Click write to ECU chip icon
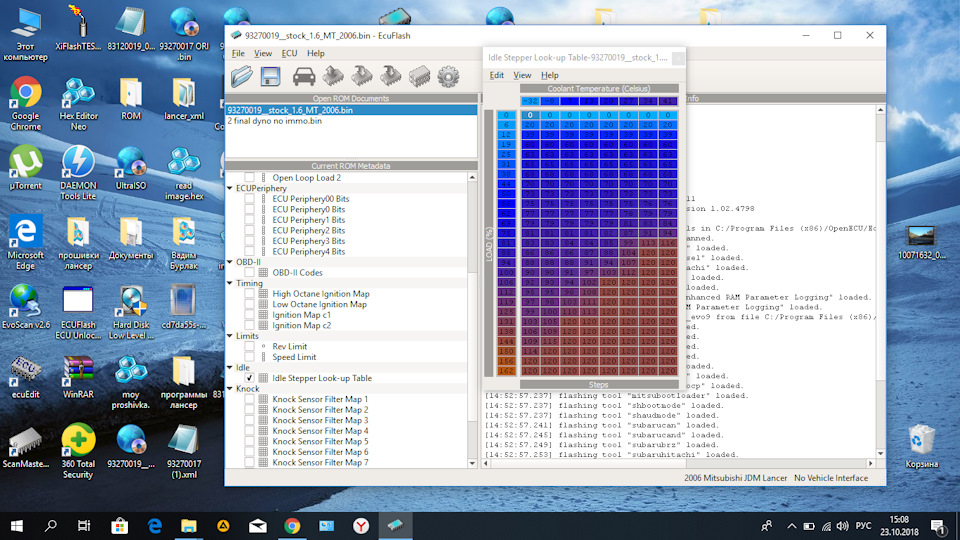Image resolution: width=960 pixels, height=540 pixels. (362, 77)
